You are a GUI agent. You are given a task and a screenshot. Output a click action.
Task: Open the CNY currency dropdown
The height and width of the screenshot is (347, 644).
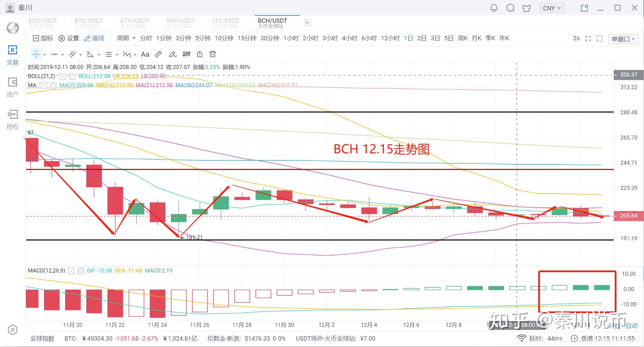tap(552, 8)
